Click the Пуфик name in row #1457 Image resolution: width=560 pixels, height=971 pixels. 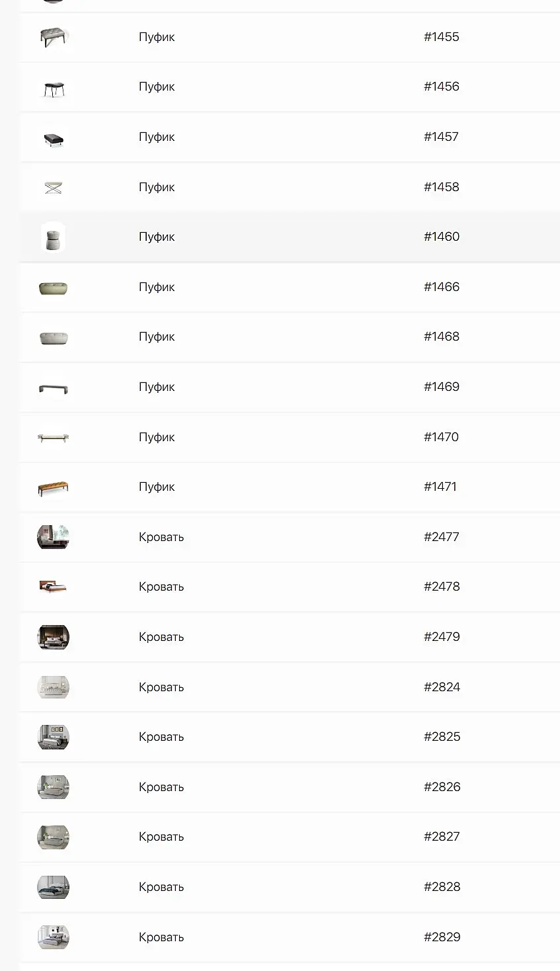(157, 137)
